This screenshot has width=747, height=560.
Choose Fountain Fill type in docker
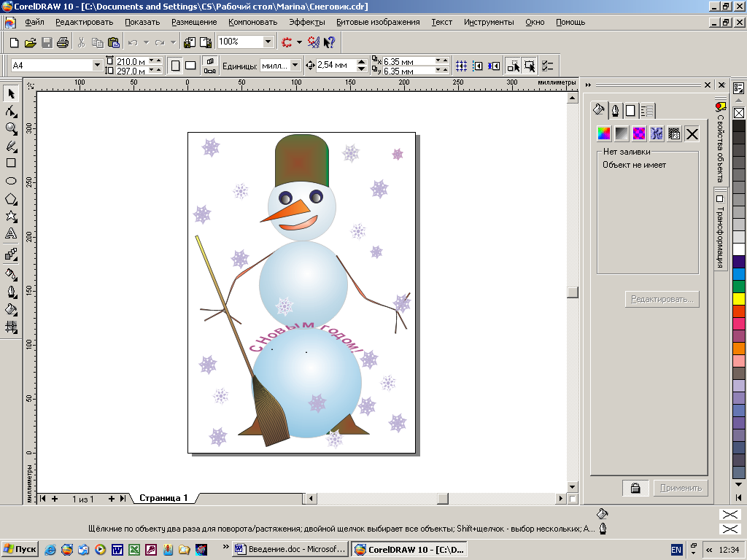click(x=622, y=134)
